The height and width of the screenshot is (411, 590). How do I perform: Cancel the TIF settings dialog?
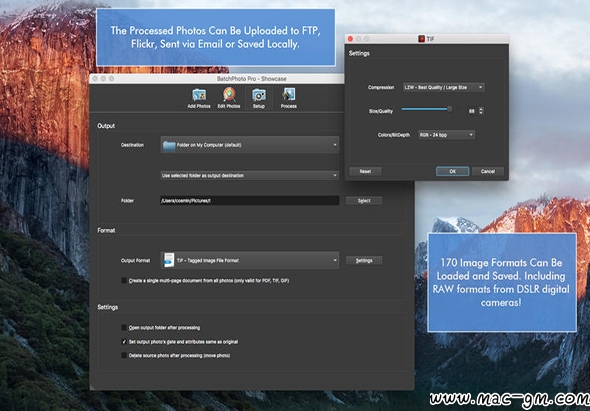click(x=488, y=171)
